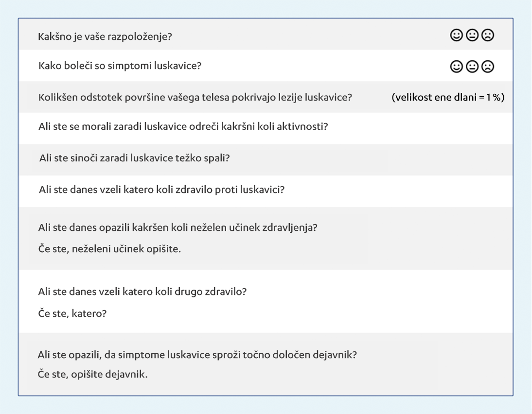Screen dimensions: 532x414
Task: Choose sad face for psoriasis symptom pain
Action: [x=487, y=67]
